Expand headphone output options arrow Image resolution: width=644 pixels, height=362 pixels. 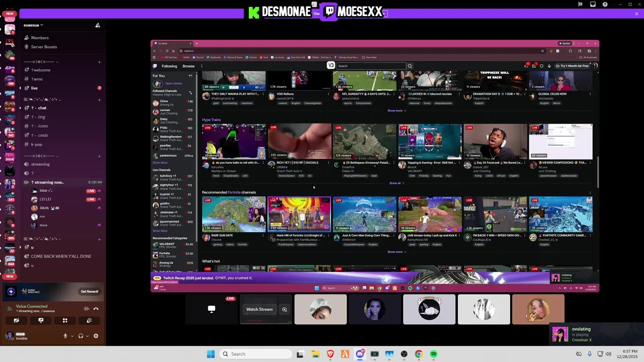pos(88,336)
